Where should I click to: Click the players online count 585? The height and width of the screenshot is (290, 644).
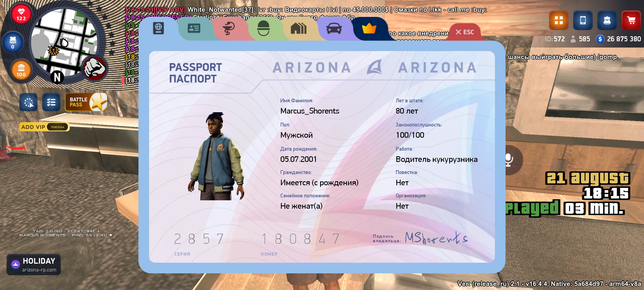click(584, 39)
